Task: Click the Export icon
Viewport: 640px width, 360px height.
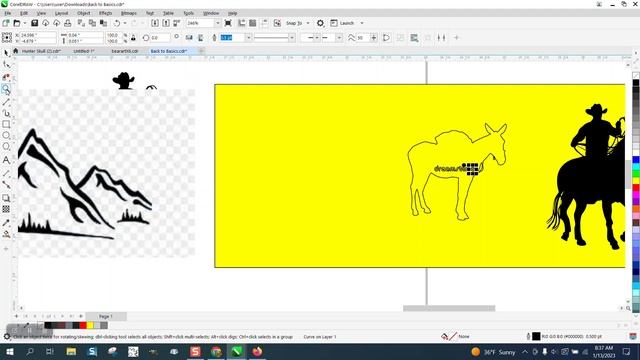Action: (x=166, y=23)
